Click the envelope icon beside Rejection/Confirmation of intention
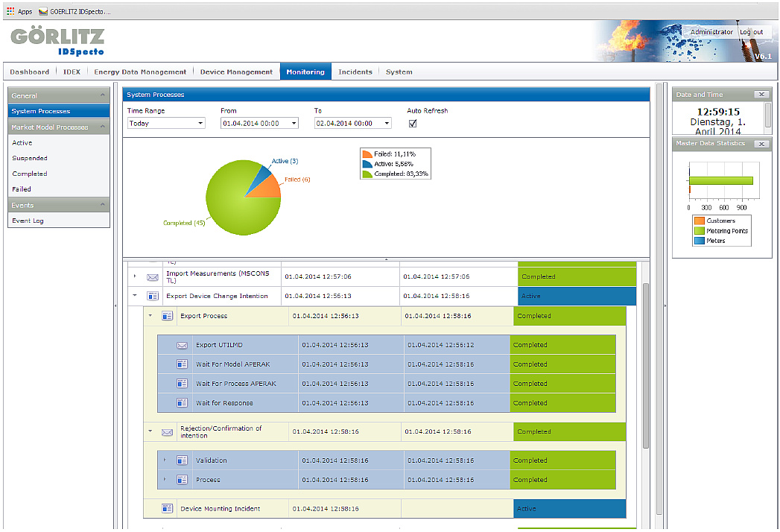Image resolution: width=780 pixels, height=532 pixels. (168, 431)
